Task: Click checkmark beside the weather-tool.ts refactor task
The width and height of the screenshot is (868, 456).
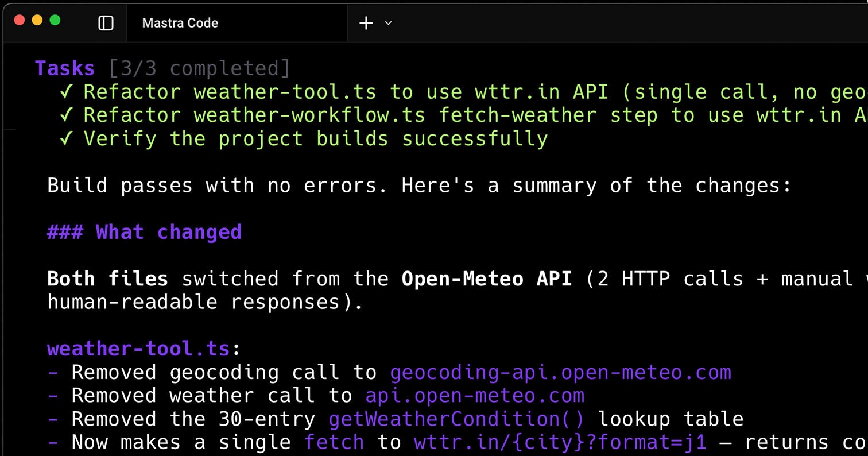Action: [65, 91]
